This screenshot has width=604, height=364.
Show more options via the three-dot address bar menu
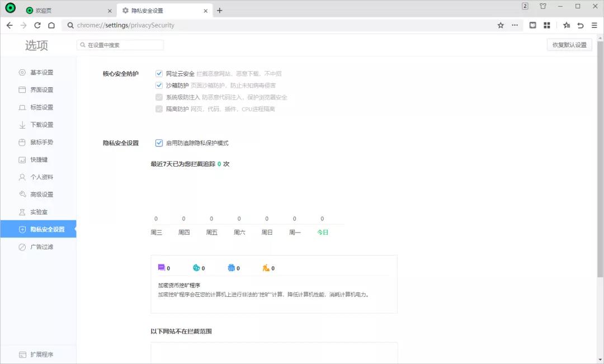pos(516,25)
